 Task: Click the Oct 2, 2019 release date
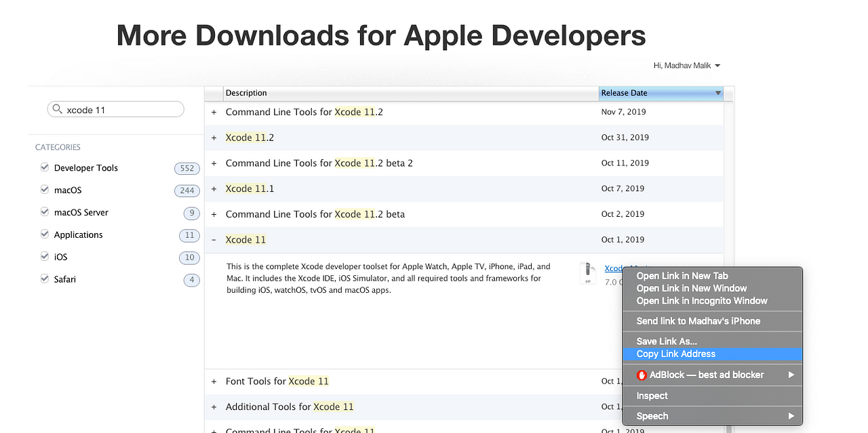[623, 213]
